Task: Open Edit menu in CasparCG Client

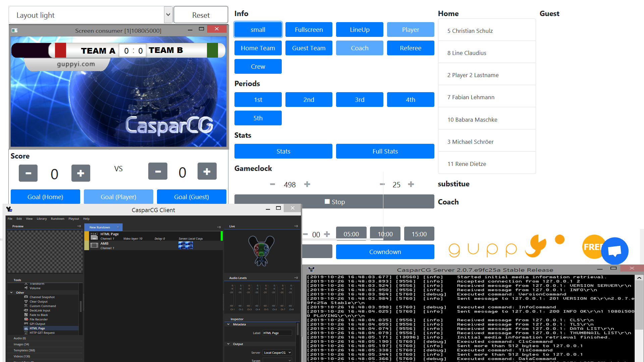Action: pos(19,219)
